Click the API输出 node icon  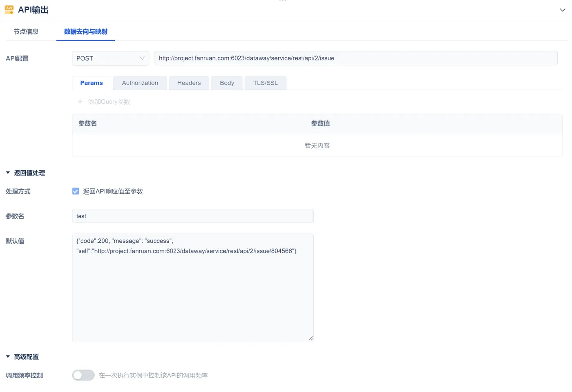point(9,10)
